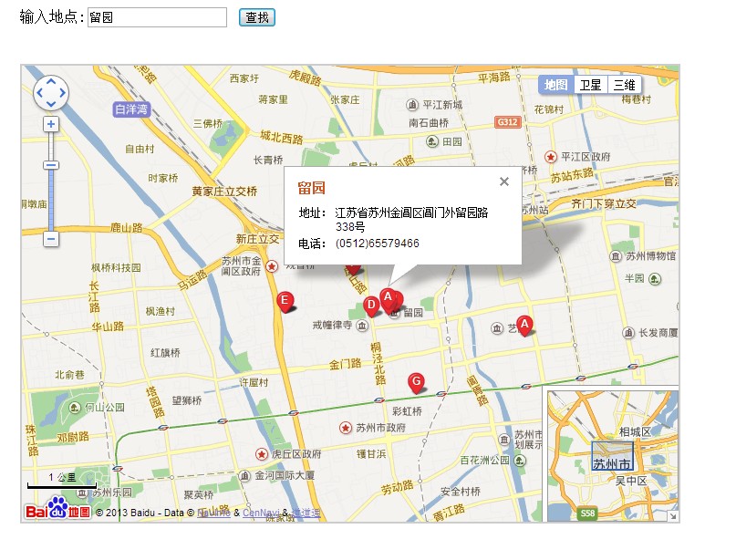The height and width of the screenshot is (560, 736).
Task: Click the 戒幢律寺 temple icon
Action: coord(362,325)
